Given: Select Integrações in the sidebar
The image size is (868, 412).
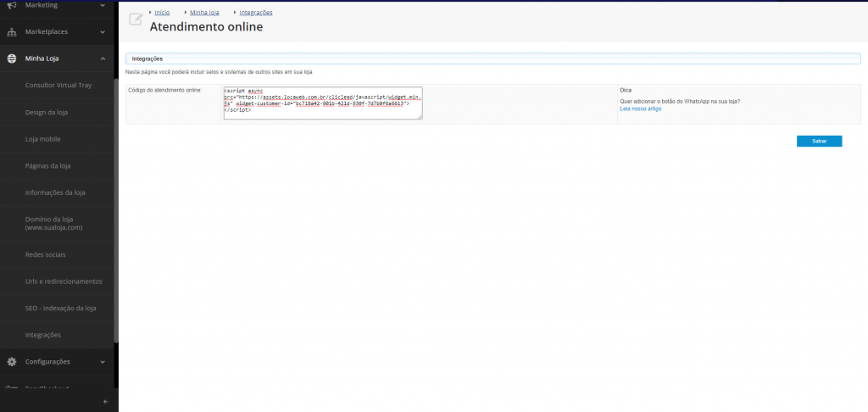Looking at the screenshot, I should click(x=43, y=335).
